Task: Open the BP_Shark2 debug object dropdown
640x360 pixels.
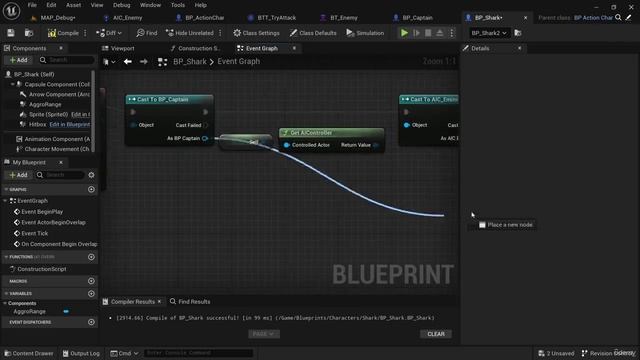Action: pyautogui.click(x=489, y=33)
